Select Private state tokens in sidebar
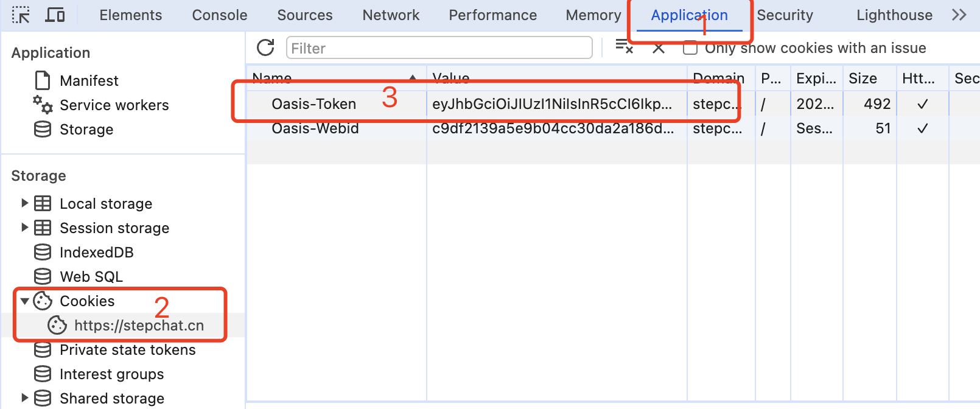Screen dimensions: 980x409 click(127, 349)
